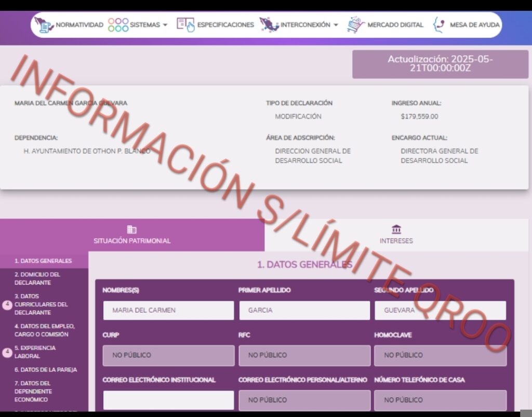Open section 2 Domicilio del Declarante
532x417 pixels.
click(x=37, y=278)
